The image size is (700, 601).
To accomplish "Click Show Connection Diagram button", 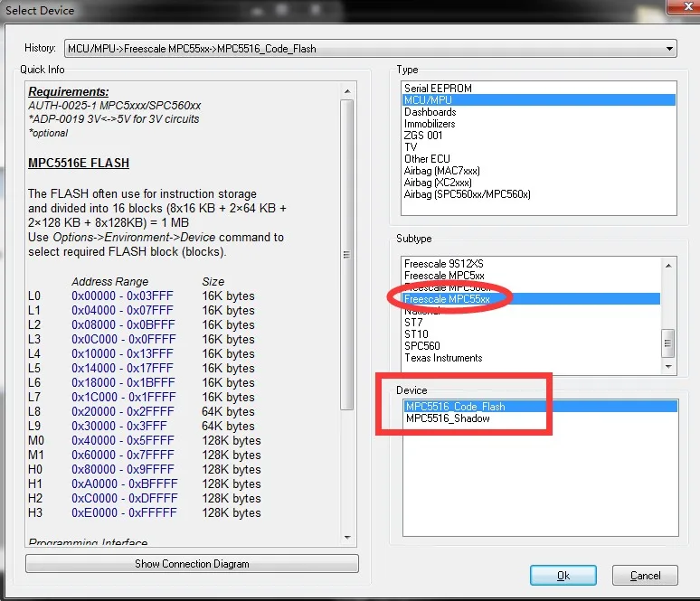I will pyautogui.click(x=192, y=564).
